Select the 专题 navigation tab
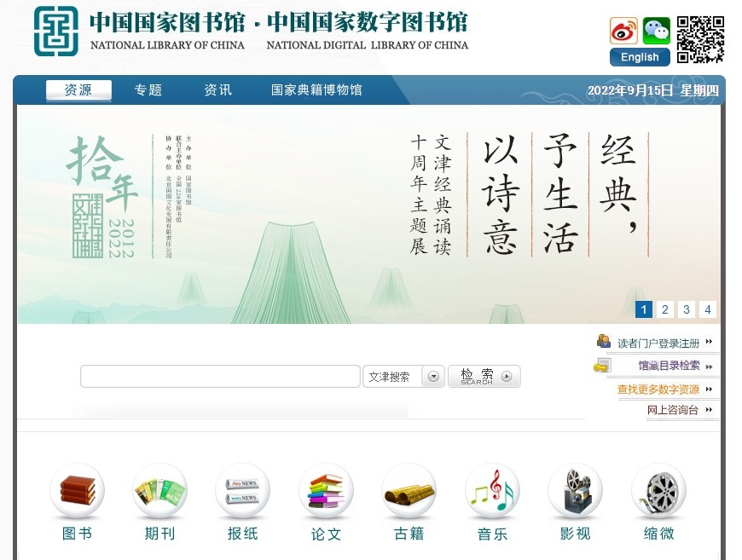This screenshot has height=560, width=742. 148,89
